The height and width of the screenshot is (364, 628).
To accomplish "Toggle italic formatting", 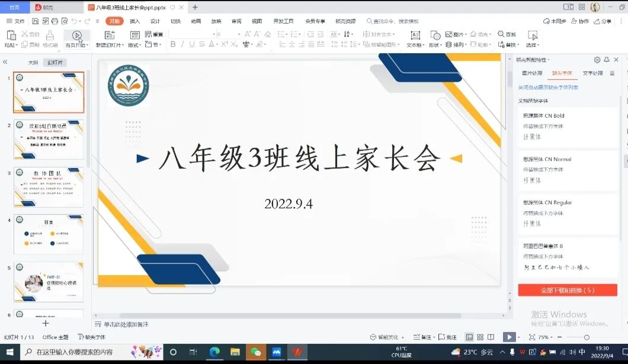I will click(x=182, y=44).
